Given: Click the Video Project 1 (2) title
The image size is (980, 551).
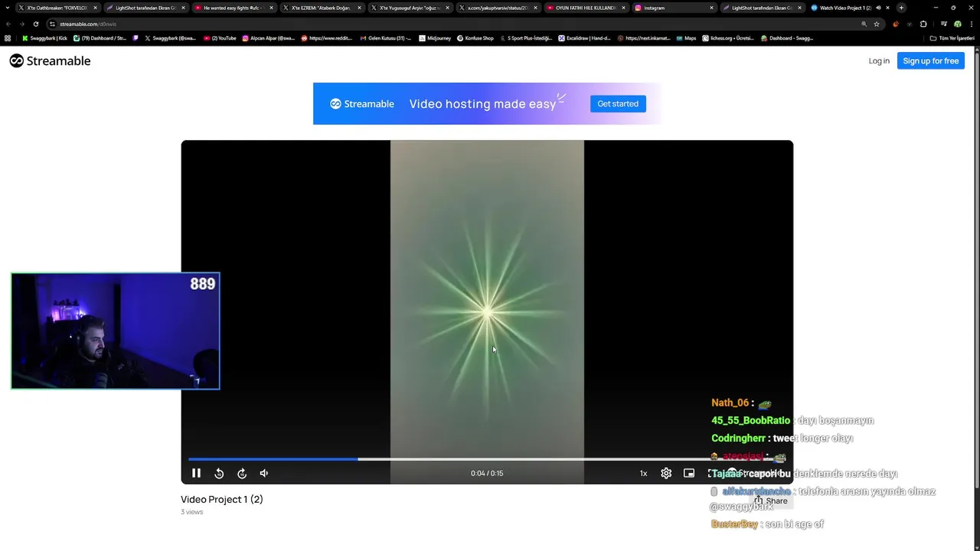Looking at the screenshot, I should click(x=222, y=499).
